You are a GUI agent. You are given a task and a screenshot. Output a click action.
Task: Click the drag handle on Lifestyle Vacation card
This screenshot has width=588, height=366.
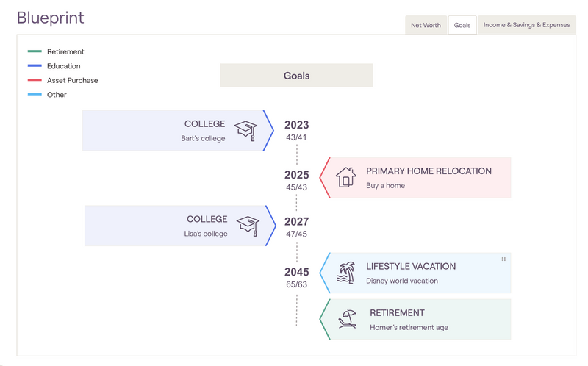pos(503,259)
